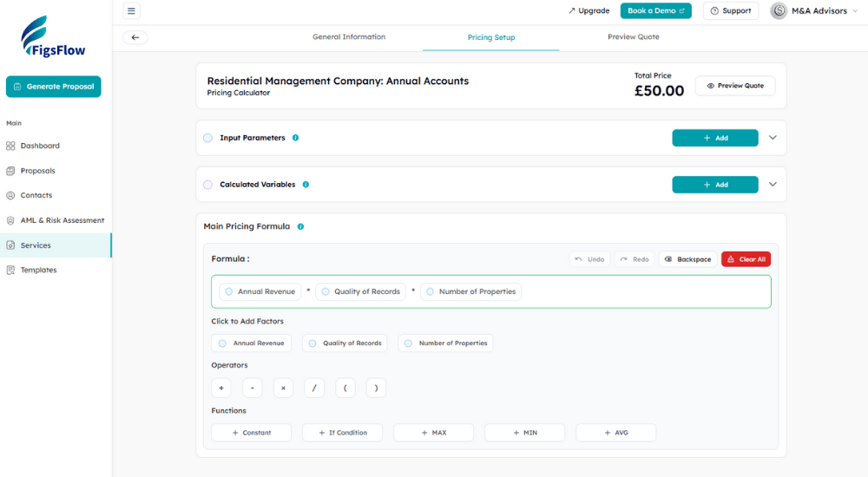Click the Preview Quote button beside Total Price
This screenshot has width=868, height=477.
click(735, 86)
